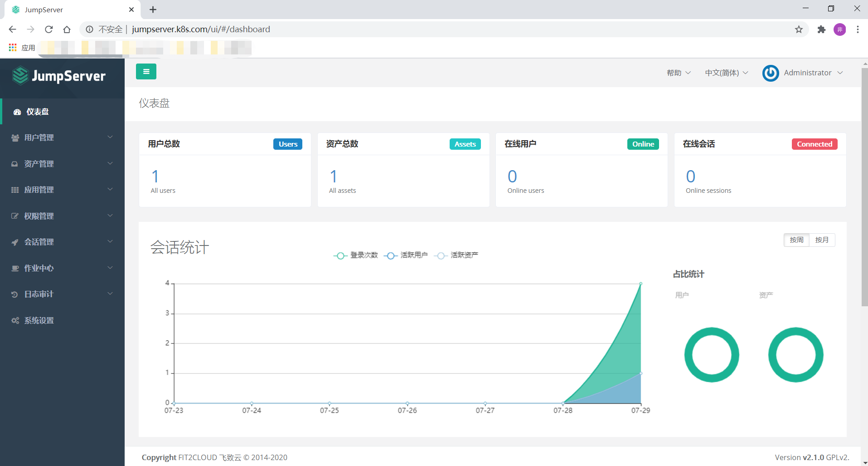Expand 日志审计 chevron in sidebar
This screenshot has height=466, width=868.
click(x=110, y=294)
